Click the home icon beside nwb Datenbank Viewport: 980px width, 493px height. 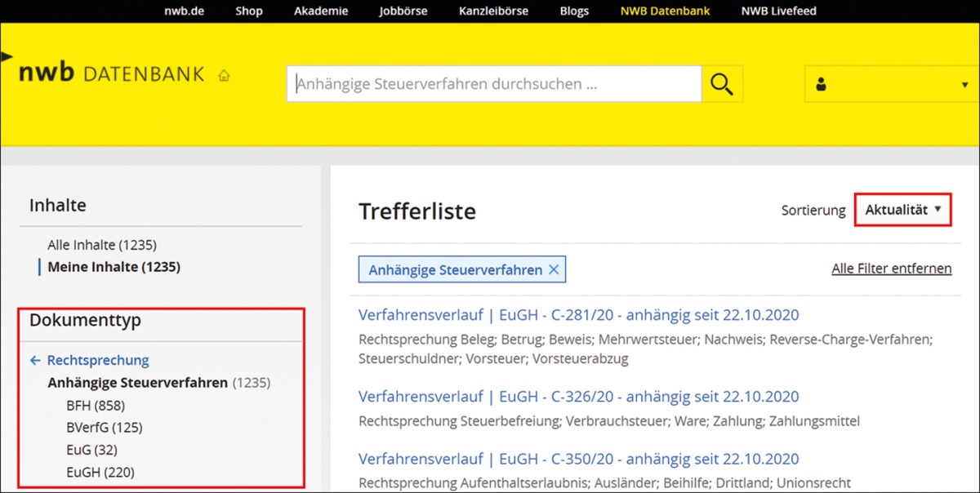click(224, 75)
